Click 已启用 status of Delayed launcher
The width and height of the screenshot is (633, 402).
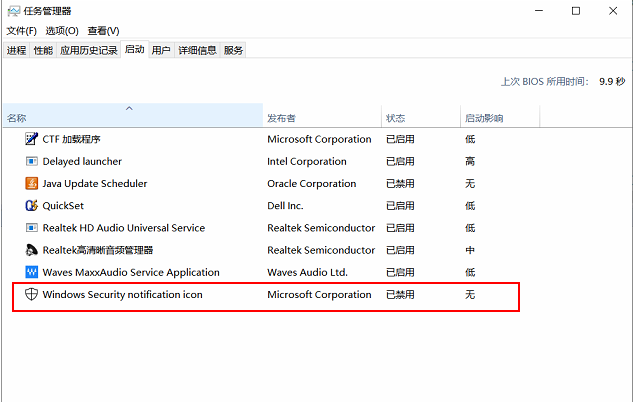(x=400, y=161)
